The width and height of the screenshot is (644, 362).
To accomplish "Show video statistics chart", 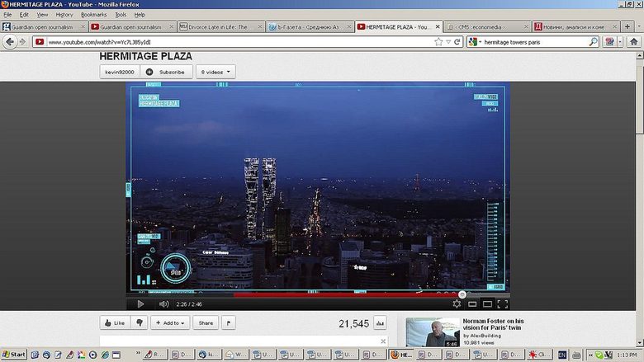I will pos(380,323).
